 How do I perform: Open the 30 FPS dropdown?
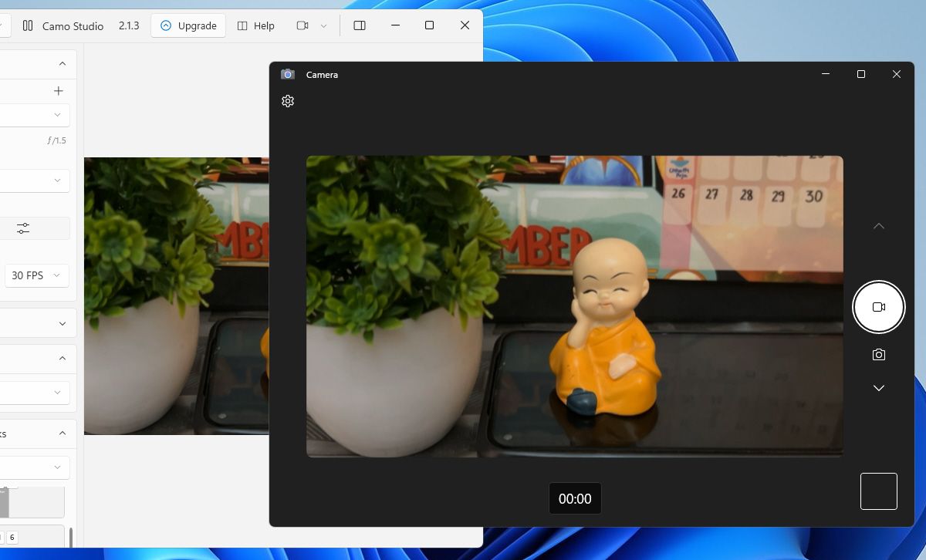[x=35, y=275]
